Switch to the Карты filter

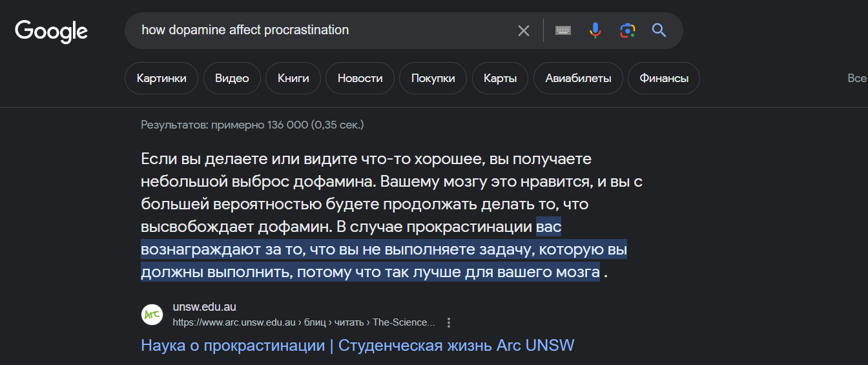[500, 79]
